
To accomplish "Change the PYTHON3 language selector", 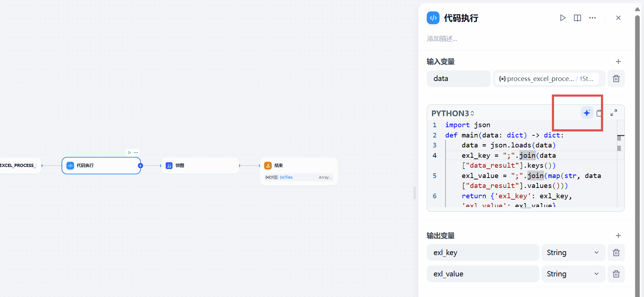I will [453, 113].
